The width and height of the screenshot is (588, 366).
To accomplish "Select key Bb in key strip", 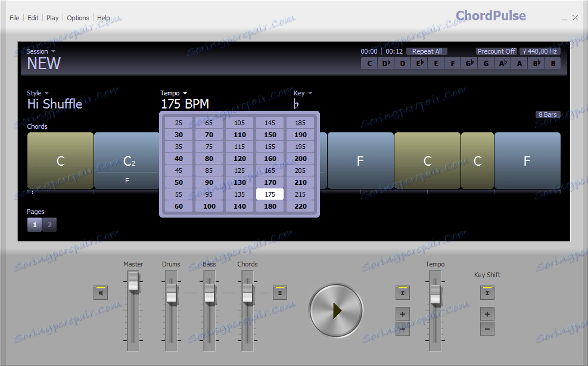I will click(x=536, y=63).
